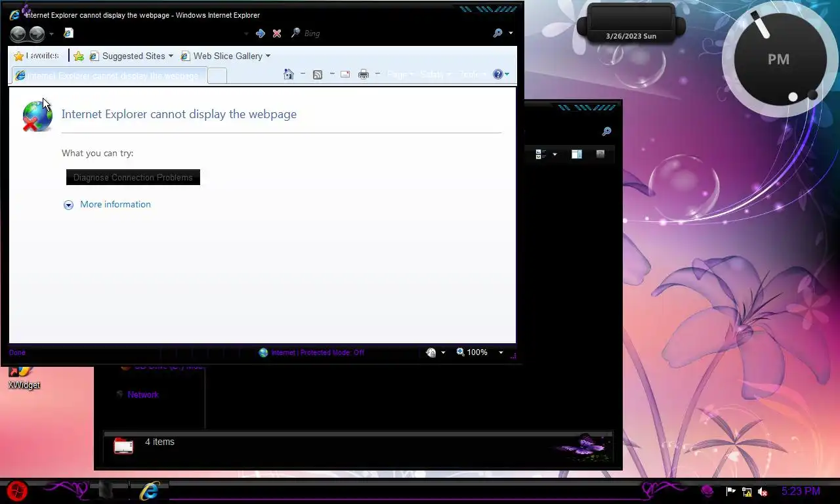Image resolution: width=840 pixels, height=504 pixels.
Task: Click the Diagnose Connection Problems button
Action: click(133, 177)
